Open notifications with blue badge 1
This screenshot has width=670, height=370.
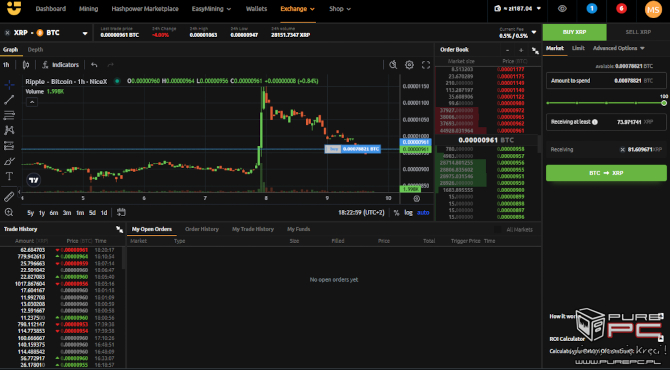pos(591,9)
